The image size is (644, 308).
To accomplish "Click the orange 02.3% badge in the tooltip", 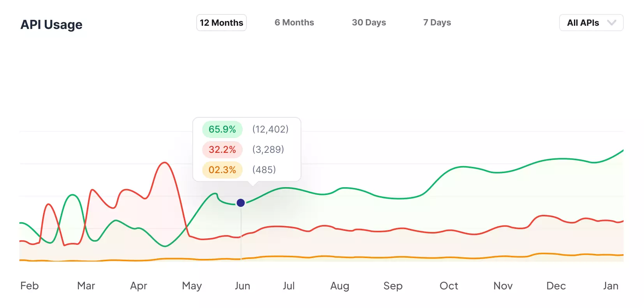I will 222,170.
